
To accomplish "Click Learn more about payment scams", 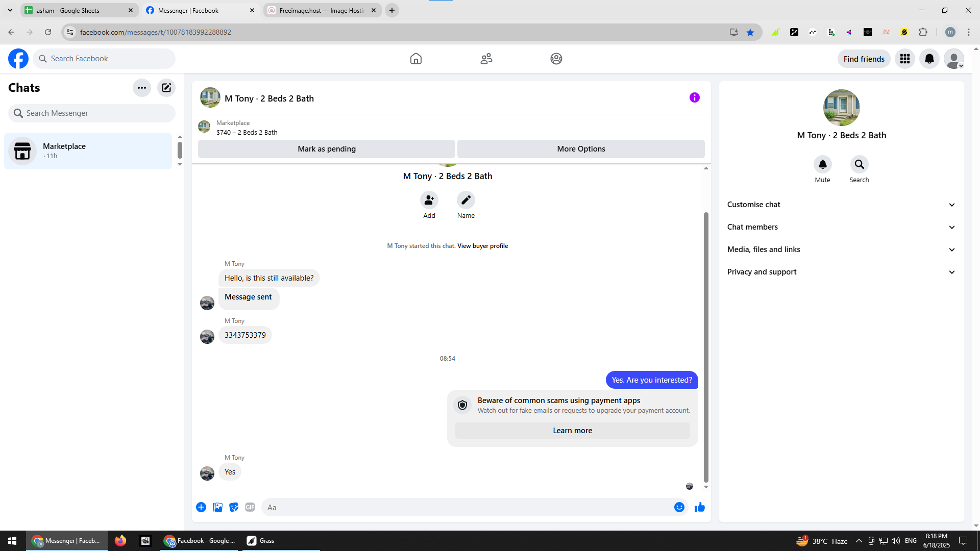I will tap(572, 431).
